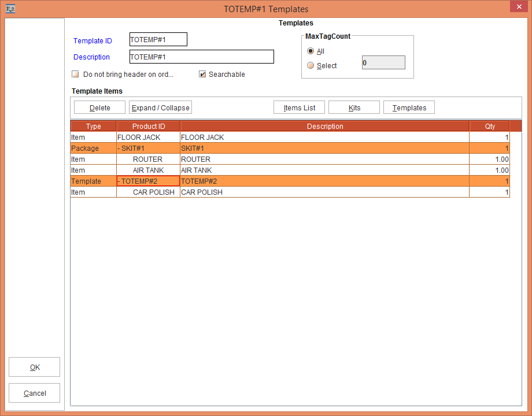Click the Rz application icon in the title bar
Screen dimensions: 532x416
[10, 9]
